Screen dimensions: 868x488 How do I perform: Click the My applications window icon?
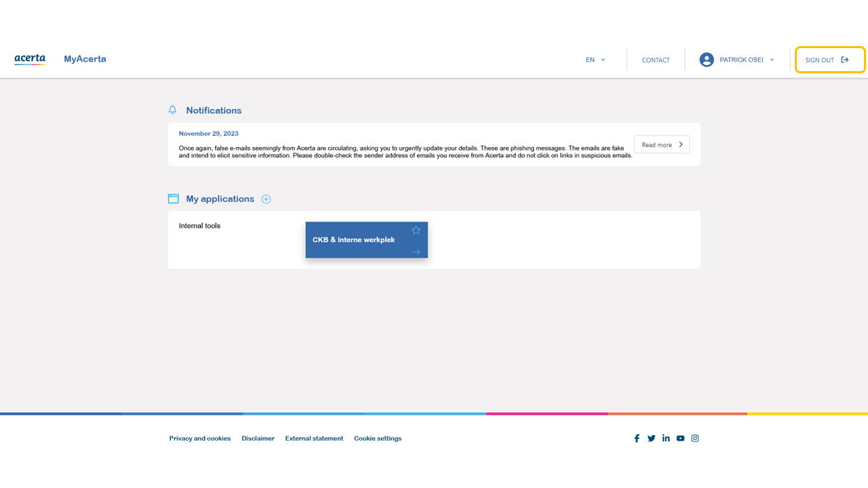[174, 199]
